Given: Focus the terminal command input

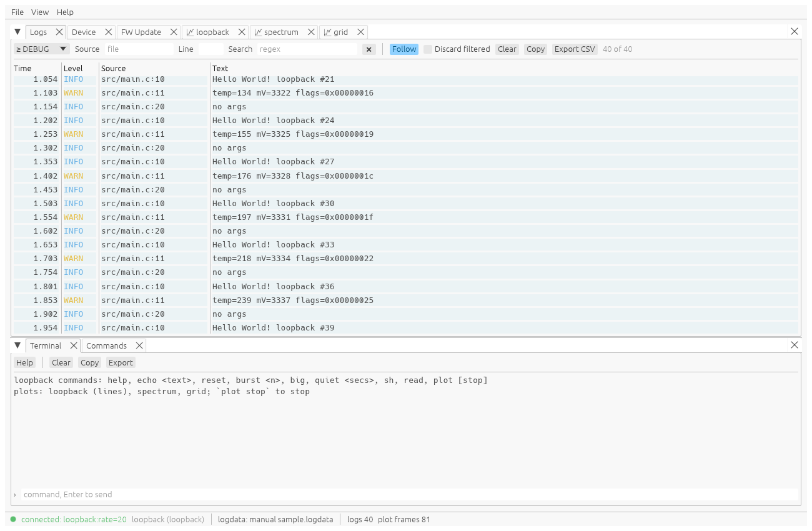Looking at the screenshot, I should (x=410, y=495).
